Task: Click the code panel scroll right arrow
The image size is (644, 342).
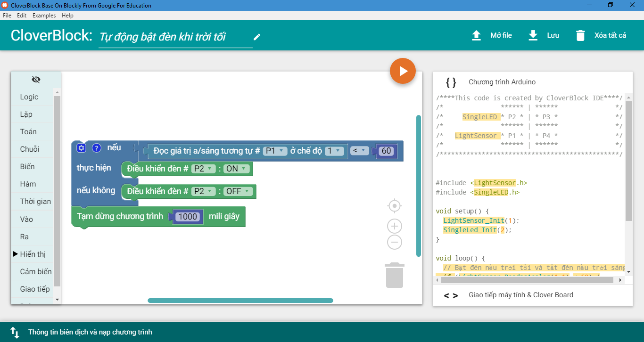Action: (621, 280)
